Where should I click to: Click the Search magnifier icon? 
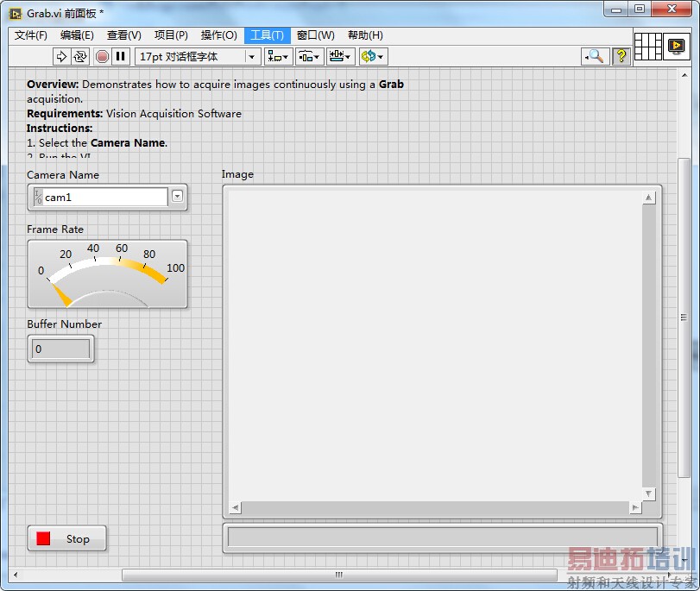coord(595,57)
